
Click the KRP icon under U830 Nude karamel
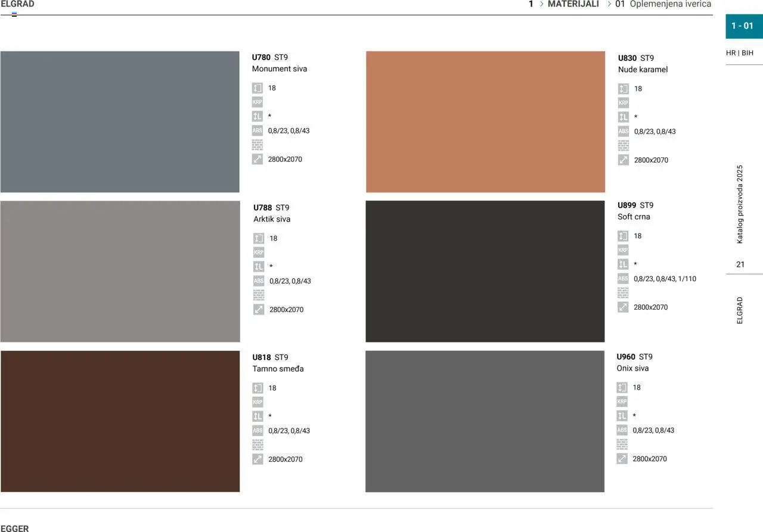(x=623, y=103)
